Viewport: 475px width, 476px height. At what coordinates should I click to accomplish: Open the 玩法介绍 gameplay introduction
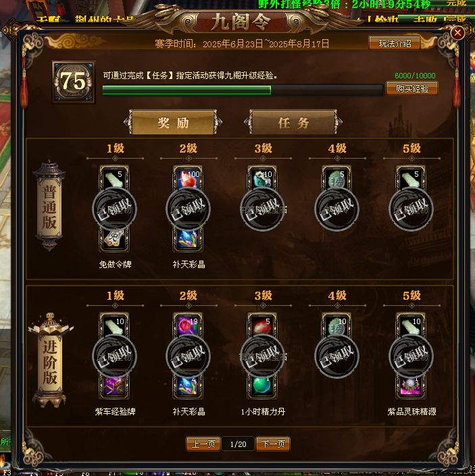pos(395,43)
